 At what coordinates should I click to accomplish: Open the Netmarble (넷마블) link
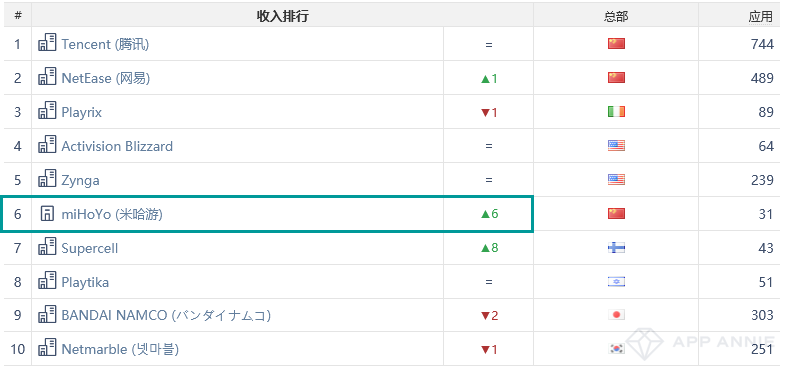pos(120,349)
